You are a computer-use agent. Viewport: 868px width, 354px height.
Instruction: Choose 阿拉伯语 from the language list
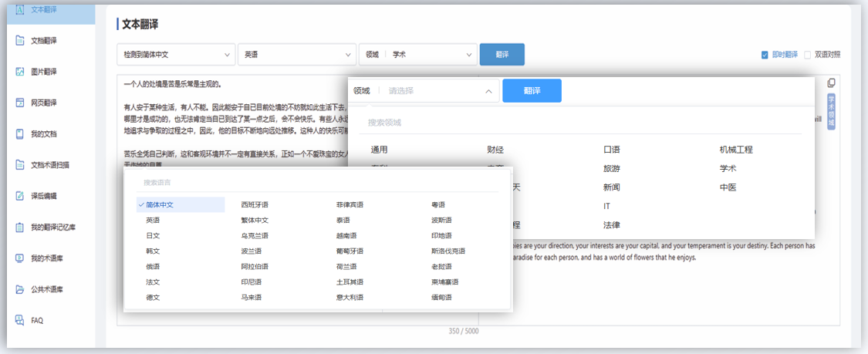(255, 267)
